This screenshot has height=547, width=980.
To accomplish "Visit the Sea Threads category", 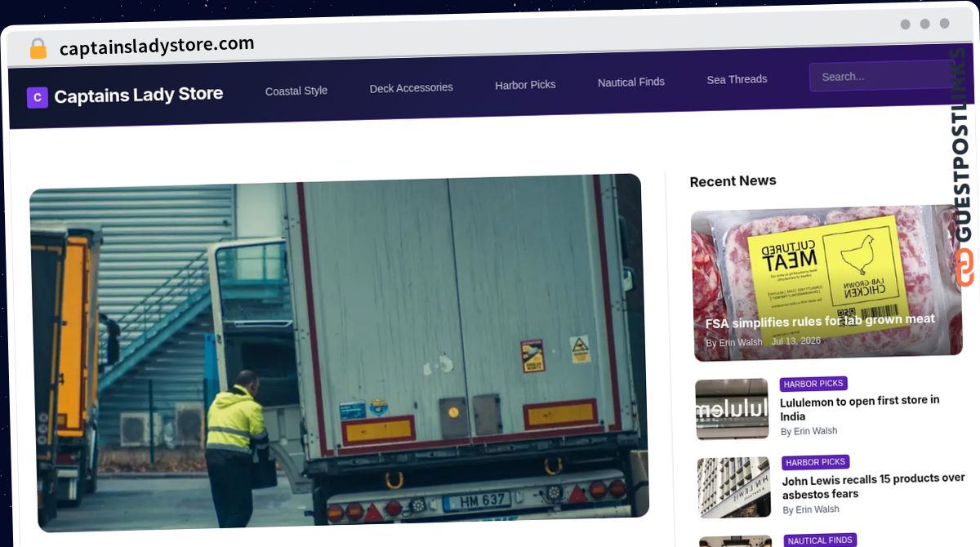I will [x=737, y=79].
